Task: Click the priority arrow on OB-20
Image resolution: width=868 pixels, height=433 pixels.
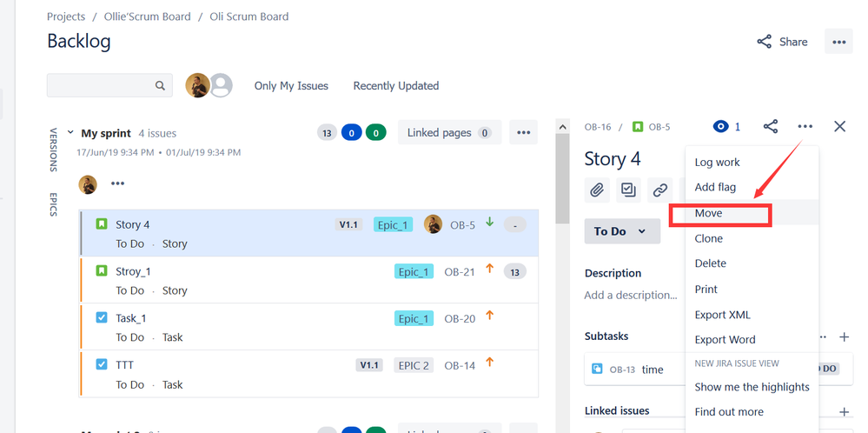Action: pyautogui.click(x=489, y=315)
